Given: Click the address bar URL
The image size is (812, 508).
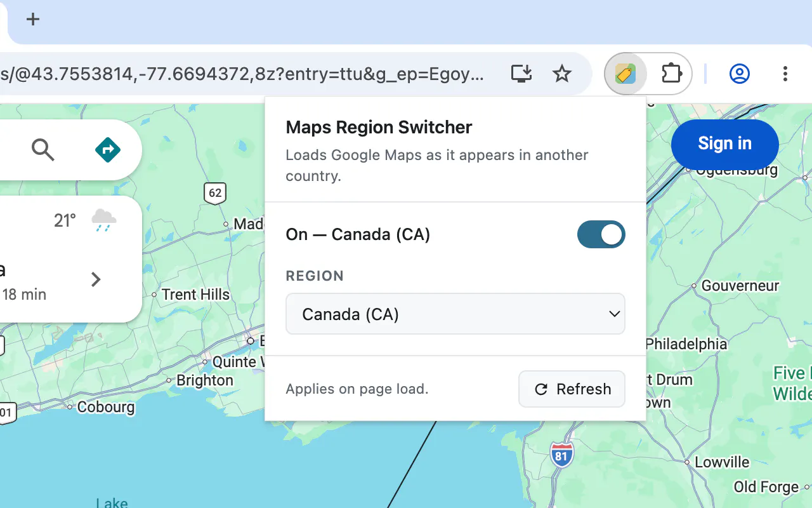Looking at the screenshot, I should point(242,74).
